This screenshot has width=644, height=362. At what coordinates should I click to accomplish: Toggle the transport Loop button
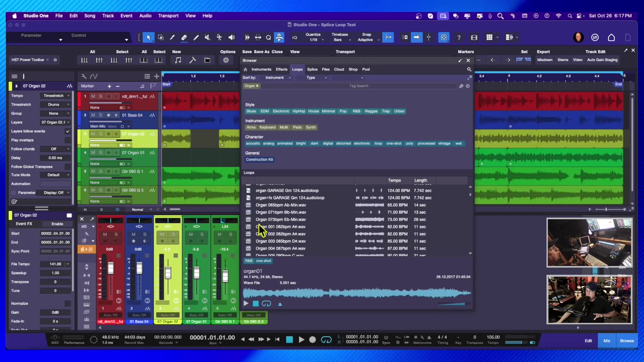pyautogui.click(x=326, y=339)
